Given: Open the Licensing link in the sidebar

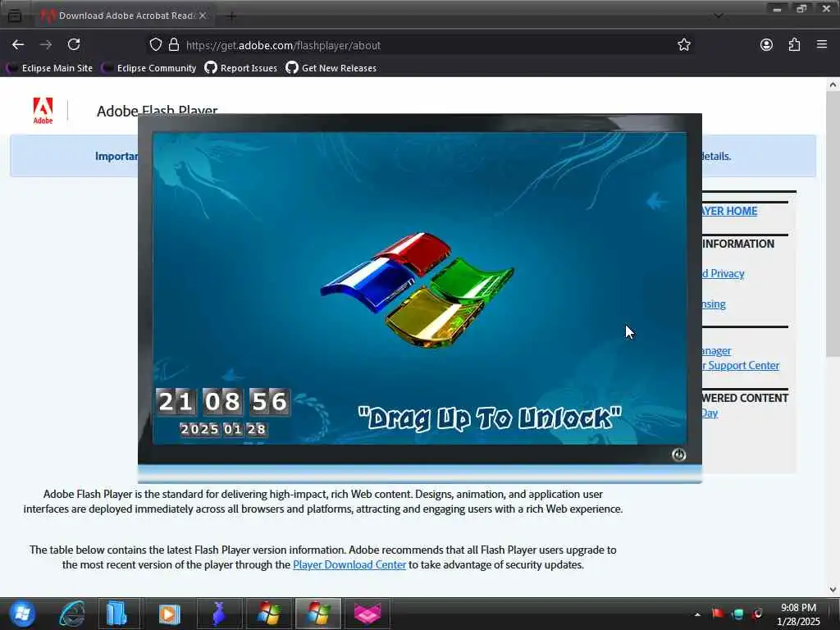Looking at the screenshot, I should click(x=714, y=304).
